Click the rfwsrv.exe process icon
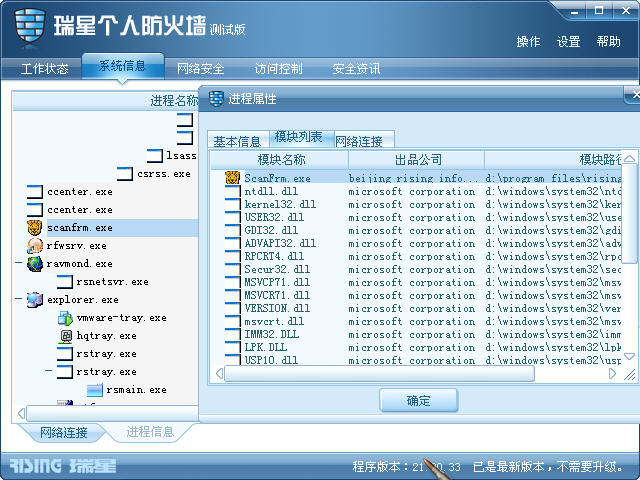 35,245
